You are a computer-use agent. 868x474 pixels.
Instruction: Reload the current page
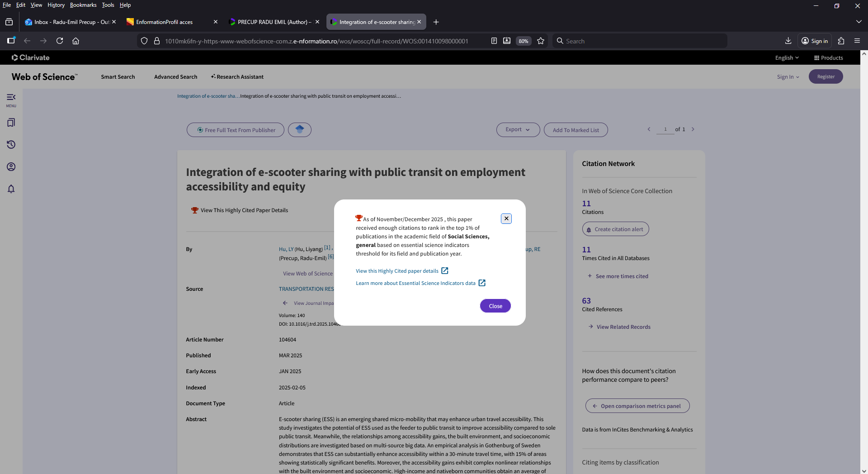60,41
